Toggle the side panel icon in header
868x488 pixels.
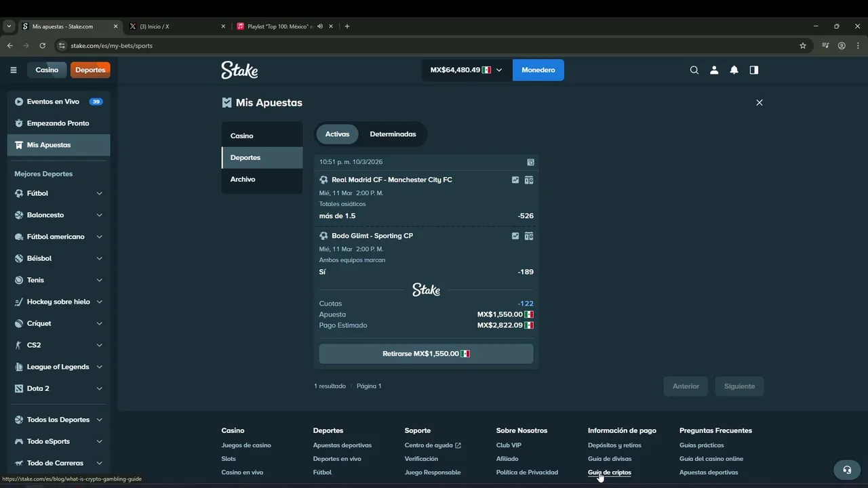754,70
